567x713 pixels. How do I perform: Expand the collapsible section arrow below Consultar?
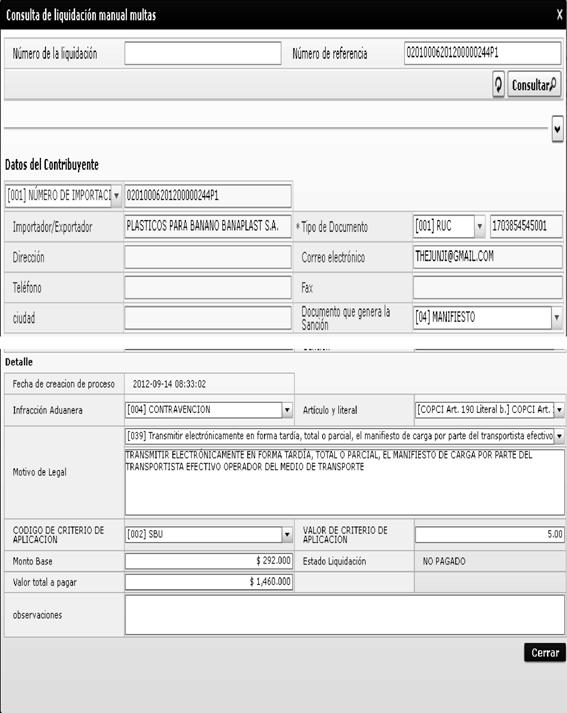pyautogui.click(x=557, y=129)
